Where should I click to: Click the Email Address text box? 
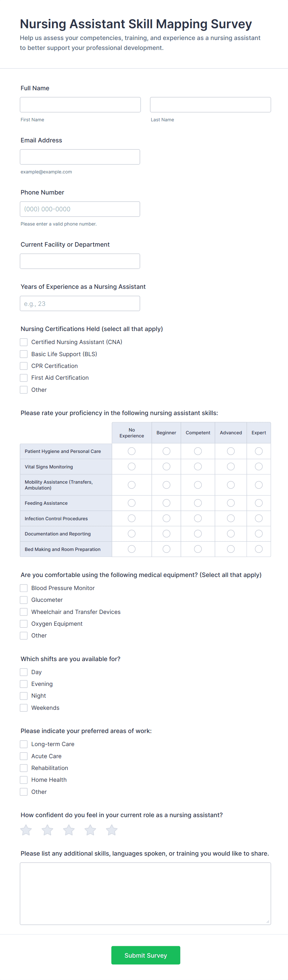(80, 157)
